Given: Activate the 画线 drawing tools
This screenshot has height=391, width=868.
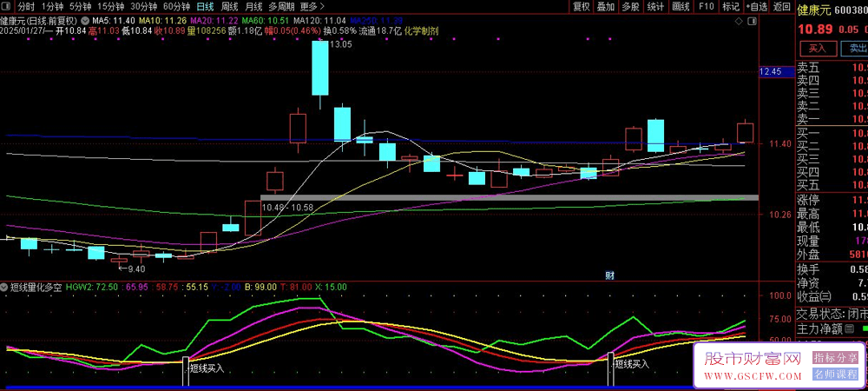Looking at the screenshot, I should click(x=683, y=6).
